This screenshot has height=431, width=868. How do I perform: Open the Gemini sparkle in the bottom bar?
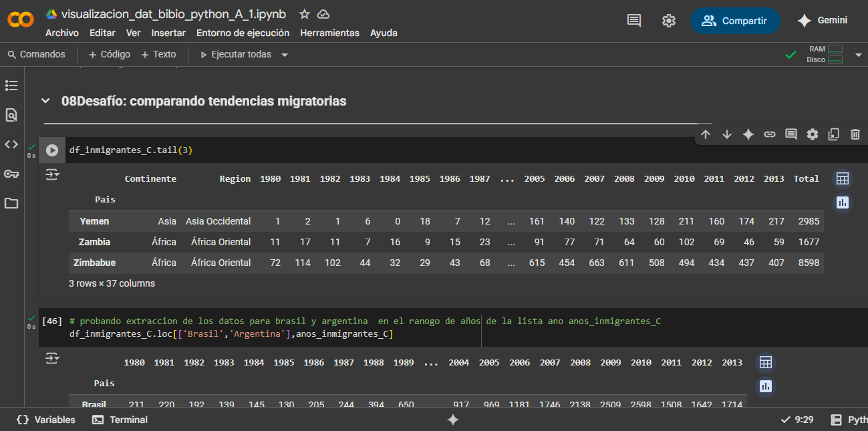pyautogui.click(x=453, y=420)
